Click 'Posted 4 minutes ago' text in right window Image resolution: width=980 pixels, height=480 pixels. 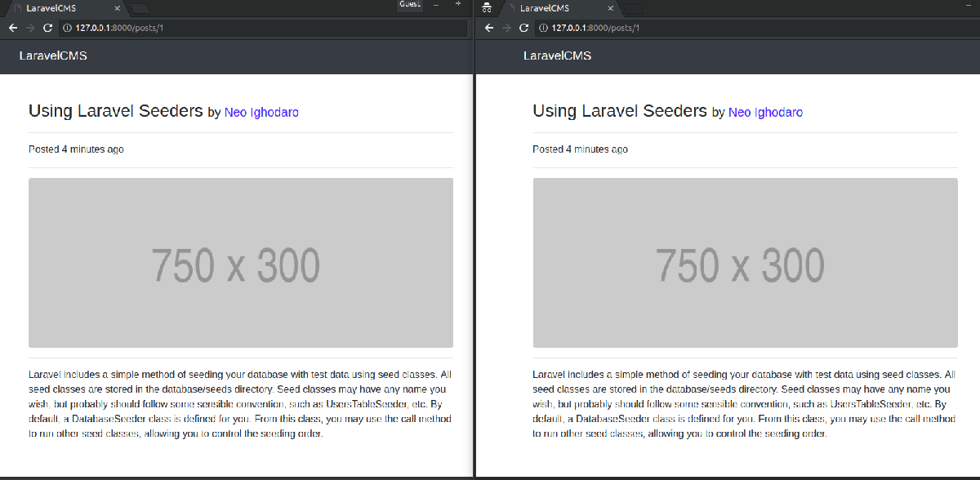[x=580, y=149]
